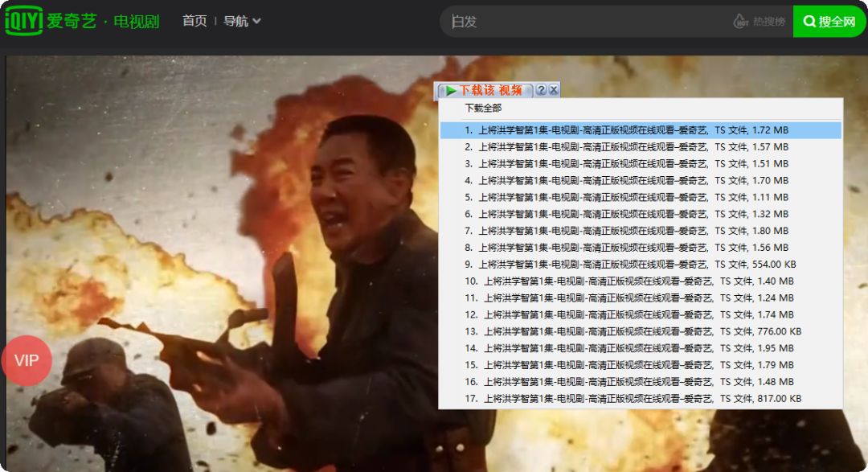
Task: Click the 电视剧 channel title
Action: (136, 21)
